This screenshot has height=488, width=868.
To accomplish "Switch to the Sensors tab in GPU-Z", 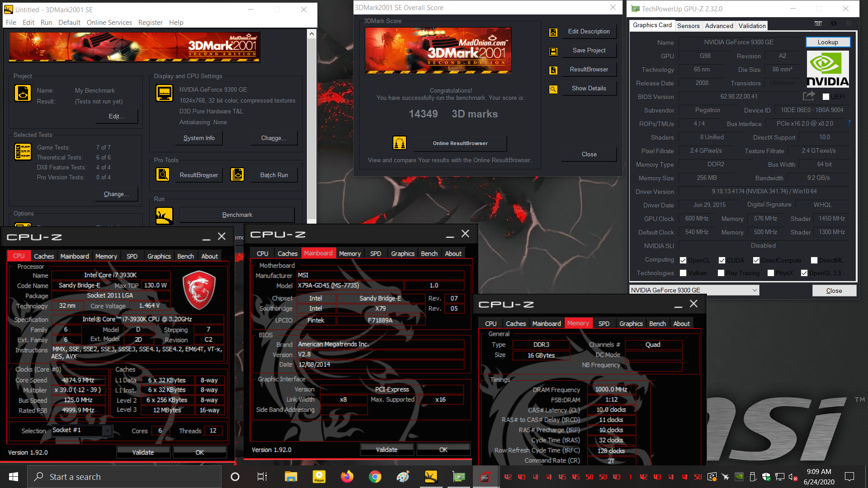I will pos(688,26).
